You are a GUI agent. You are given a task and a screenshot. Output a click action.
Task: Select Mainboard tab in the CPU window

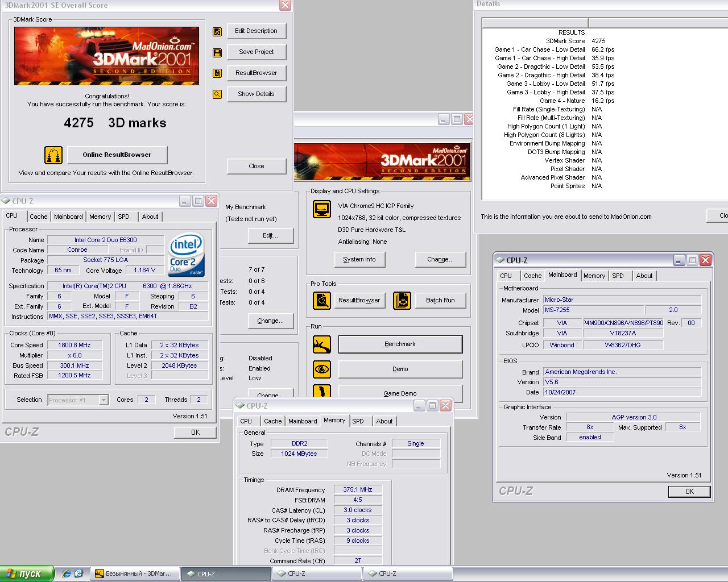[68, 217]
